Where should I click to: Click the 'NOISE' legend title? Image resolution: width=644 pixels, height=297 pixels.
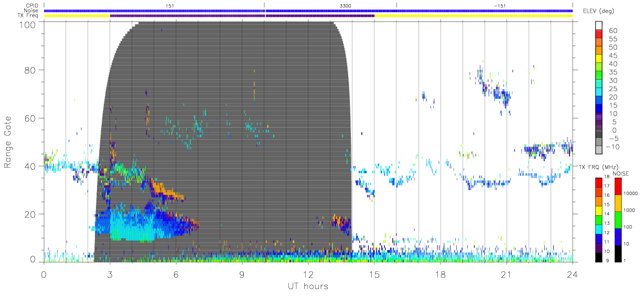coord(621,173)
